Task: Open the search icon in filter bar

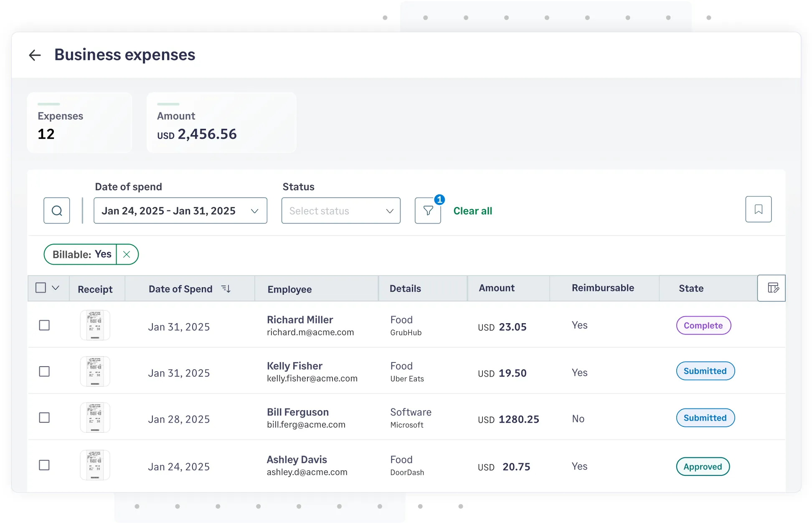Action: [56, 210]
